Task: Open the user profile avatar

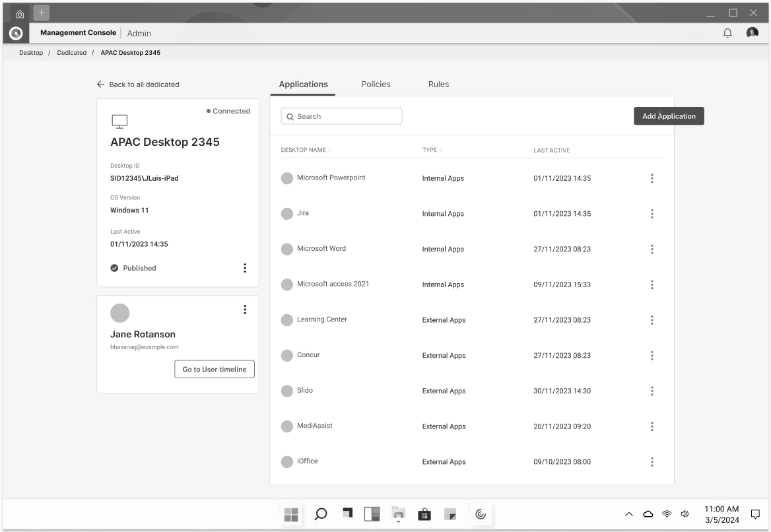Action: click(x=752, y=33)
